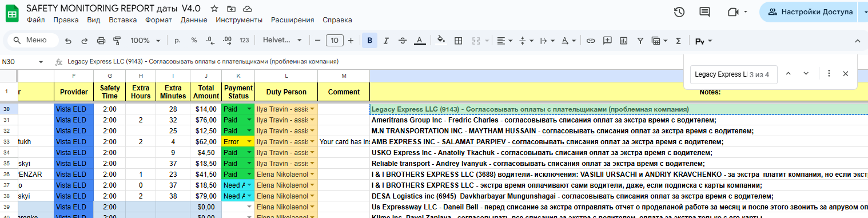
Task: Open text rotation dropdown
Action: 568,41
